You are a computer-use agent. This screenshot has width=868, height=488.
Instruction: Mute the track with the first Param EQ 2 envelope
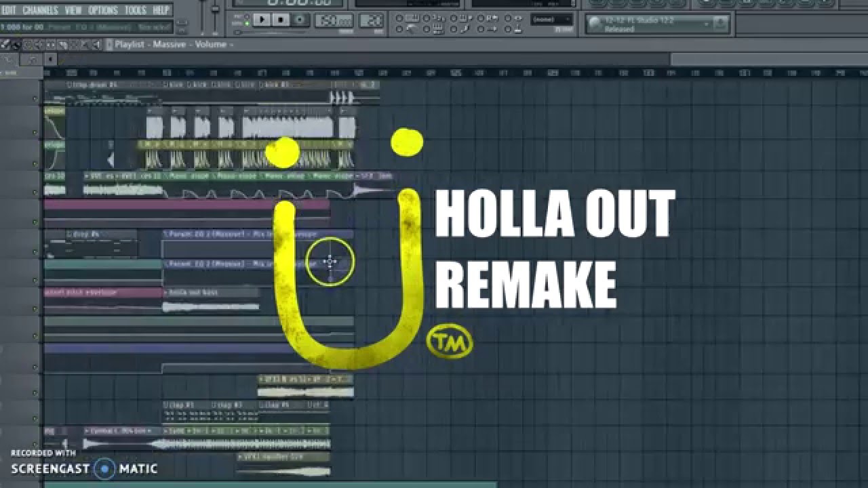coord(35,251)
